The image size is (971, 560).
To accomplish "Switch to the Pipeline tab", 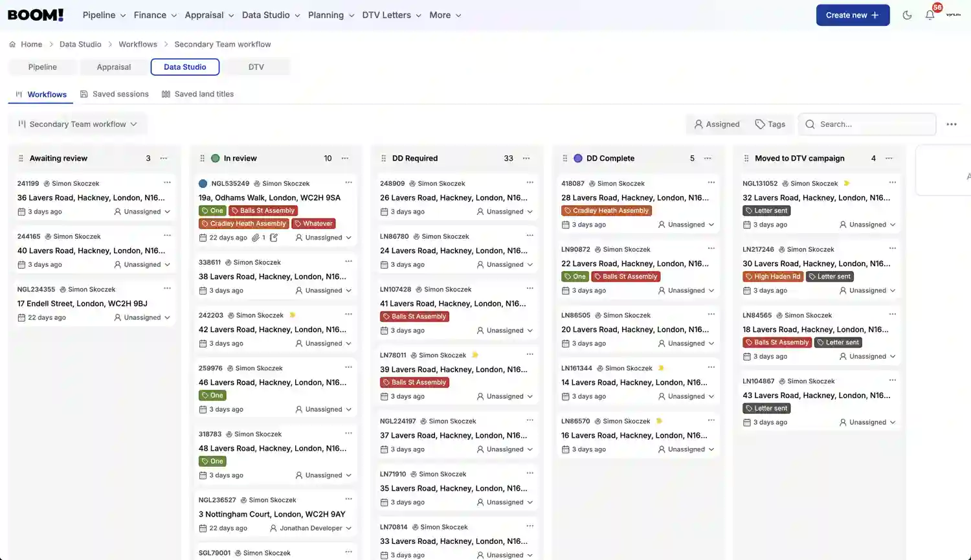I will click(x=43, y=67).
